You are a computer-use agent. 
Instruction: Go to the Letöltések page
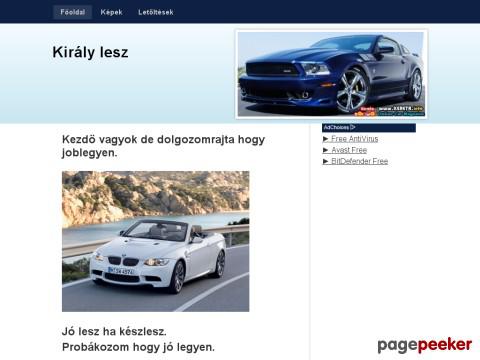pos(156,12)
